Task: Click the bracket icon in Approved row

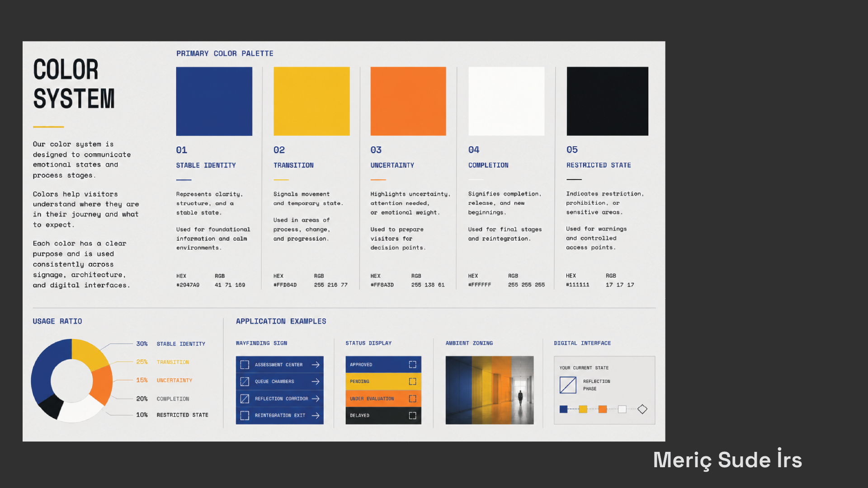Action: 413,365
